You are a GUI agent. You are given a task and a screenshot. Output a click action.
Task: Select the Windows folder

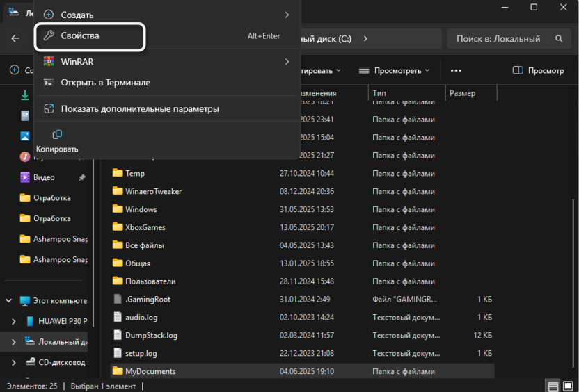pyautogui.click(x=141, y=209)
